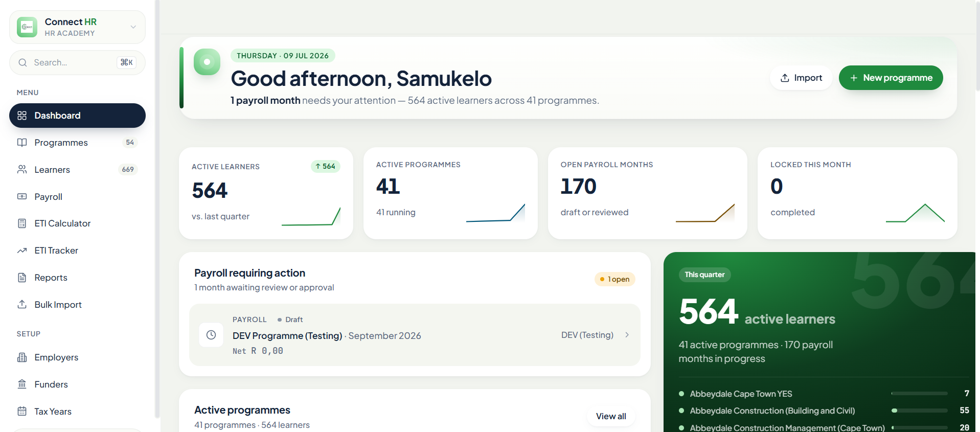Click the sidebar vertical scrollbar
The height and width of the screenshot is (432, 980).
[x=157, y=209]
